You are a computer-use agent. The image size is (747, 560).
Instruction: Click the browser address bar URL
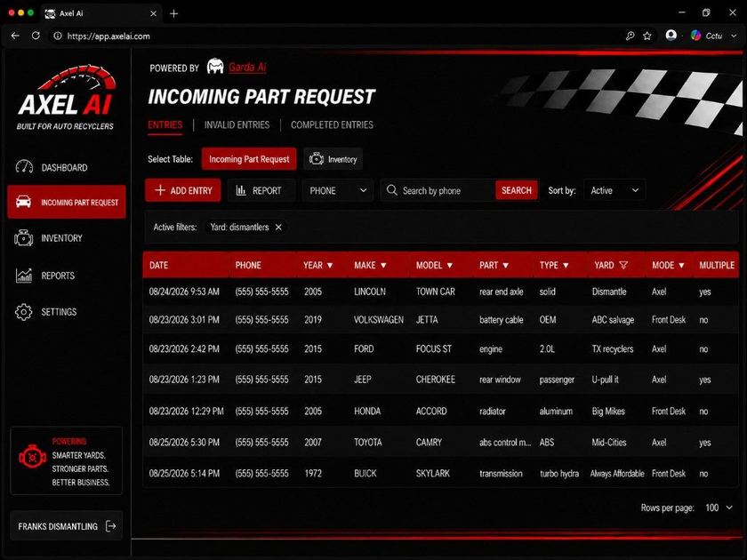(x=108, y=36)
